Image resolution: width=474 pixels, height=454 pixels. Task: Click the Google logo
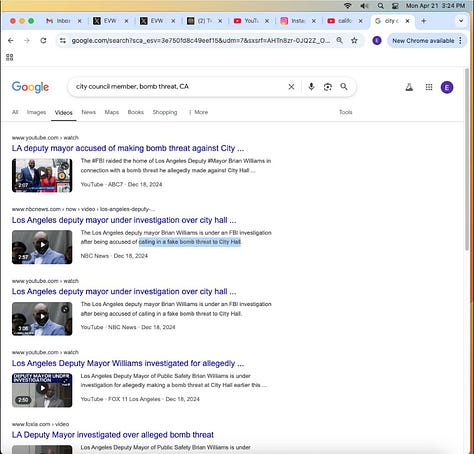point(30,87)
